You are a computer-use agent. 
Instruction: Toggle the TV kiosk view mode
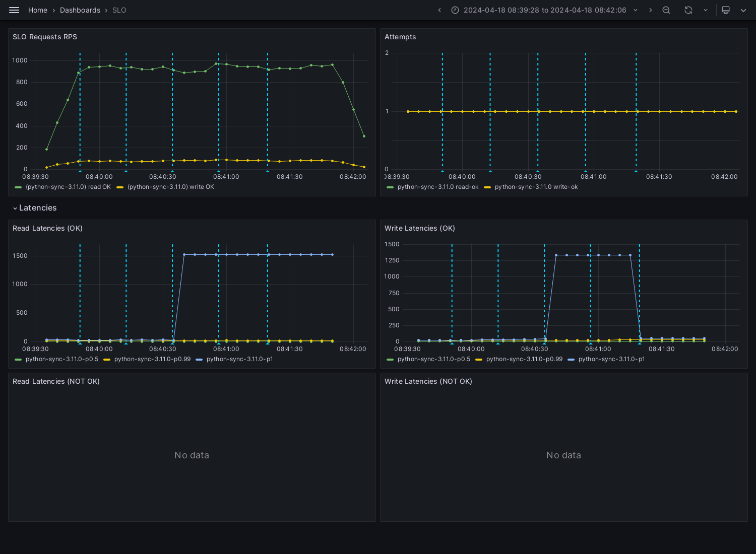726,10
